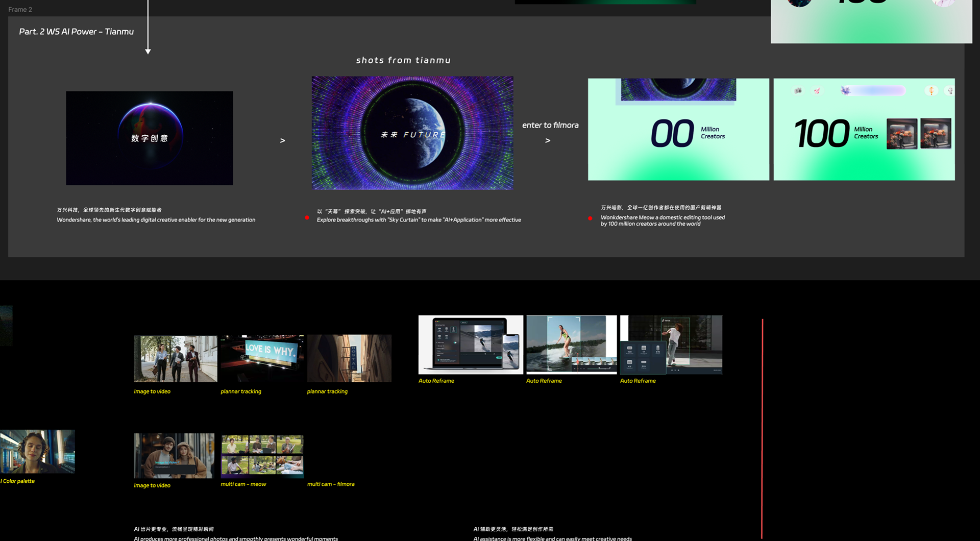
Task: Select the multi cam picnic grid thumbnail
Action: coord(262,456)
